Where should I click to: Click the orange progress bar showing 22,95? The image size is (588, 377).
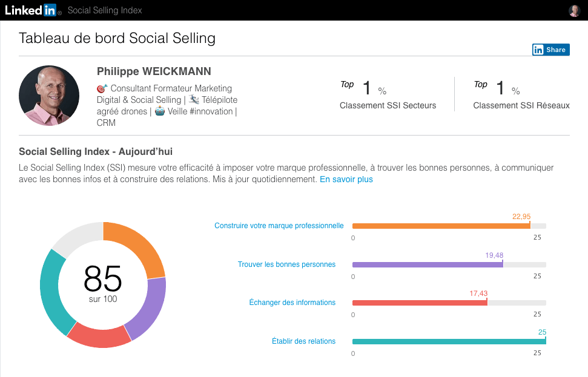pos(442,226)
